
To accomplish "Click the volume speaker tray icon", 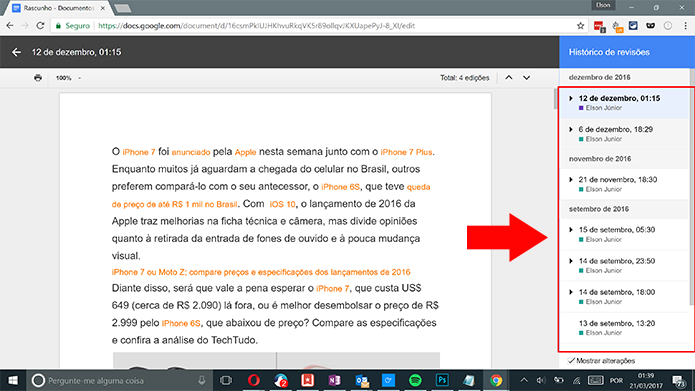I will [541, 380].
